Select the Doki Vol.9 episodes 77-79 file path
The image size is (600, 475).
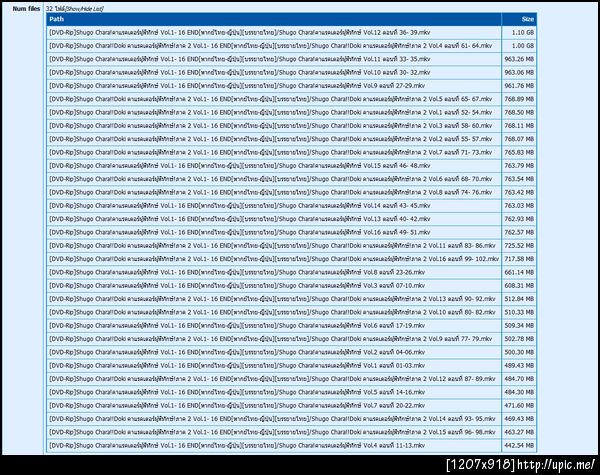(271, 339)
